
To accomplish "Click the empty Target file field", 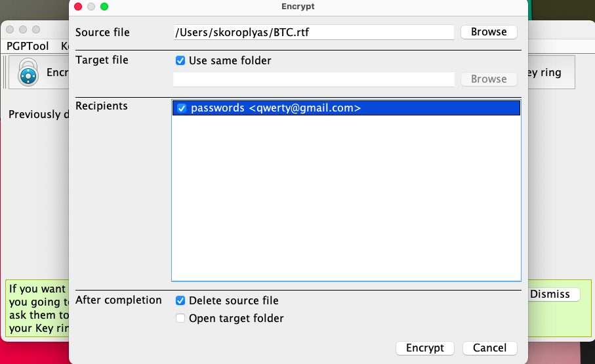I will (313, 79).
